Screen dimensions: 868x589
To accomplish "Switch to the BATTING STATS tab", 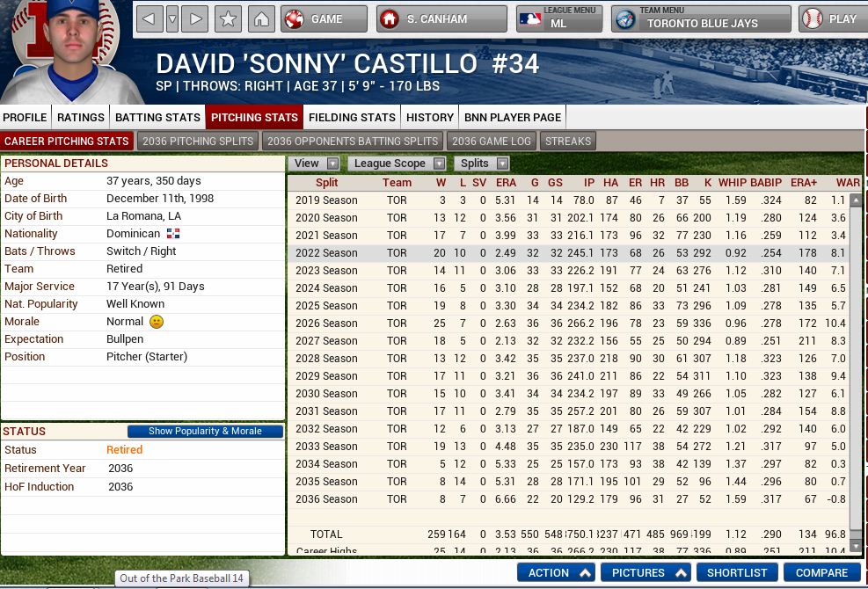I will pos(157,117).
